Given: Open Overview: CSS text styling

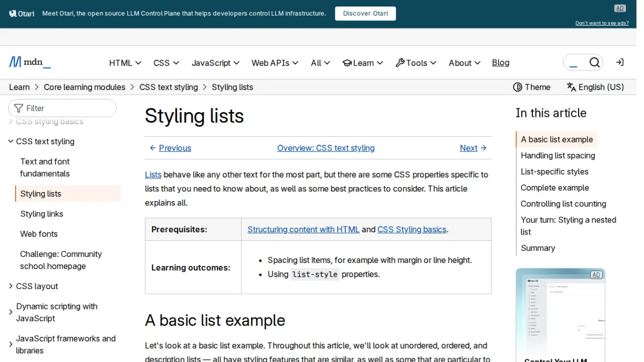Looking at the screenshot, I should point(326,148).
